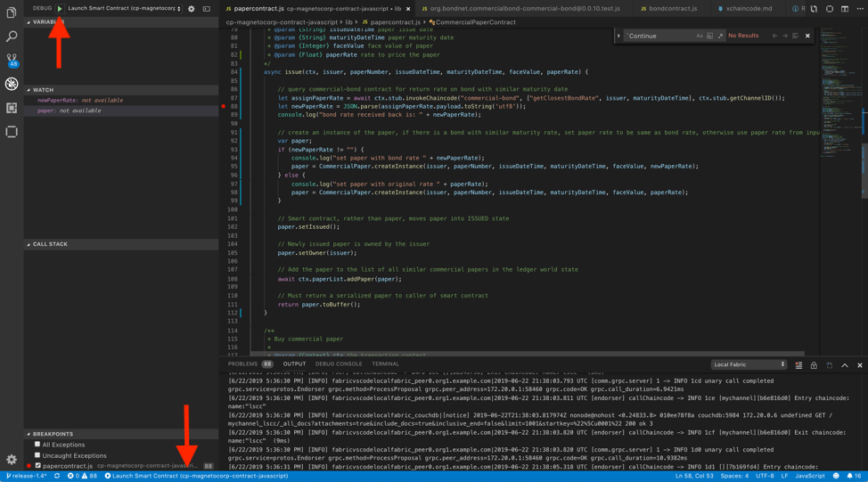This screenshot has width=868, height=482.
Task: Open Source Control view with 48 badge
Action: [x=11, y=60]
